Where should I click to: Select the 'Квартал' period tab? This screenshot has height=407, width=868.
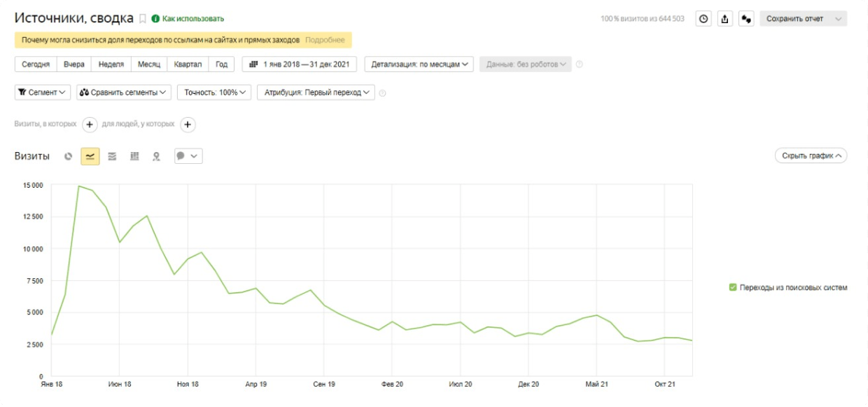[x=186, y=64]
